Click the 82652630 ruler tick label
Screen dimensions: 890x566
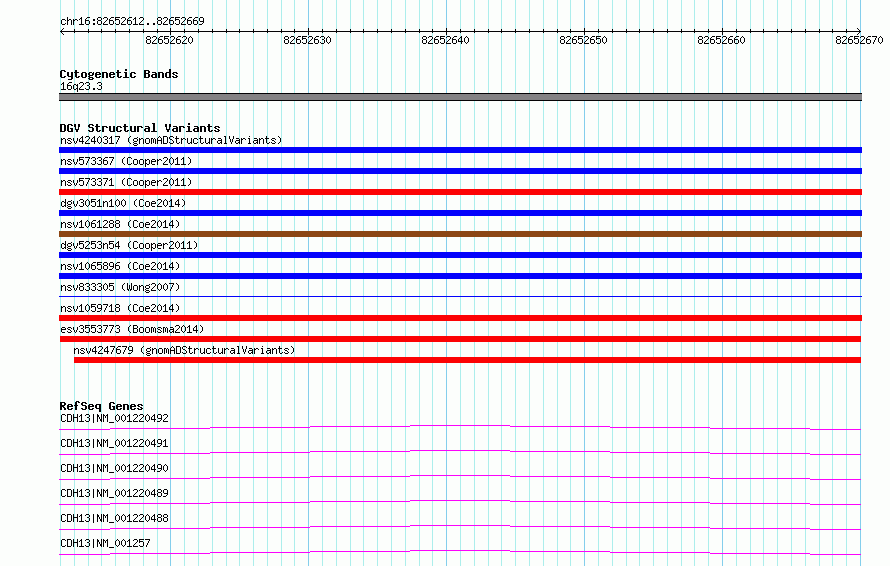307,40
